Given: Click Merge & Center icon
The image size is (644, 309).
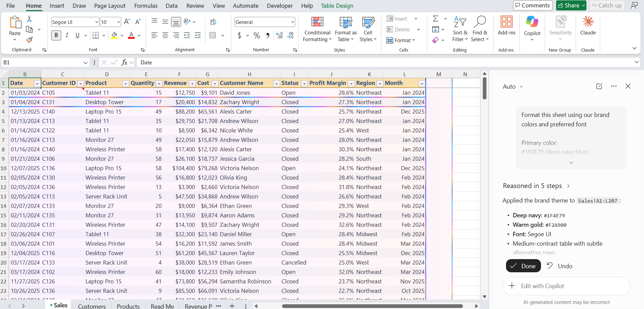Looking at the screenshot, I should coord(213,35).
